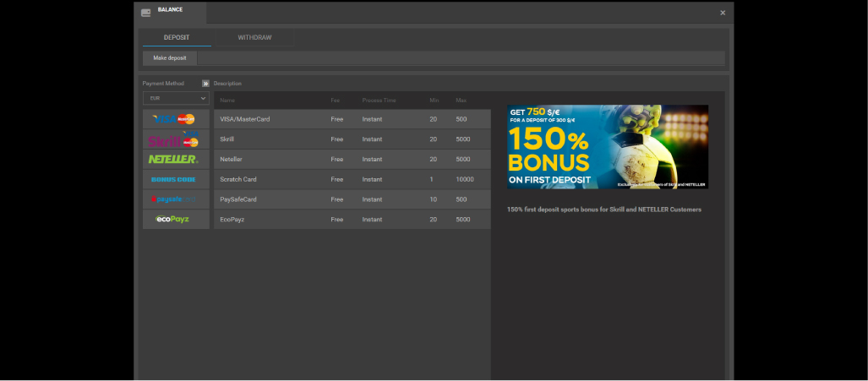The height and width of the screenshot is (381, 868).
Task: Open the EUR currency dropdown
Action: [x=176, y=99]
